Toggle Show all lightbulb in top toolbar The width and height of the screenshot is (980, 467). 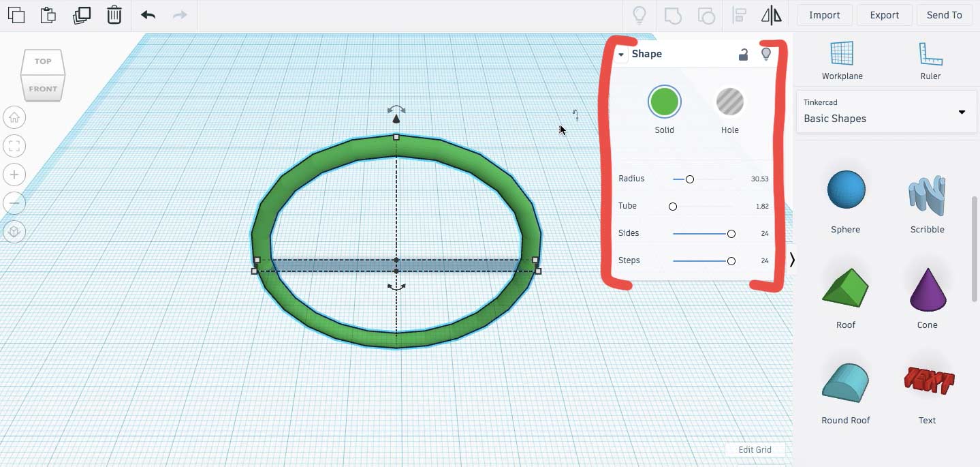(x=639, y=15)
